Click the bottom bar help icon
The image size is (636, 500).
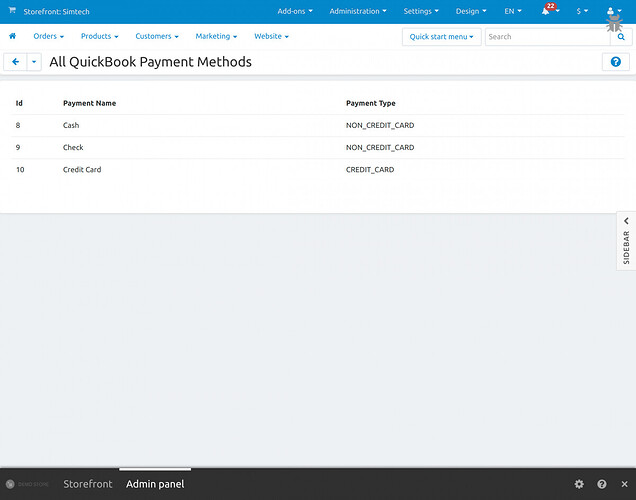602,484
